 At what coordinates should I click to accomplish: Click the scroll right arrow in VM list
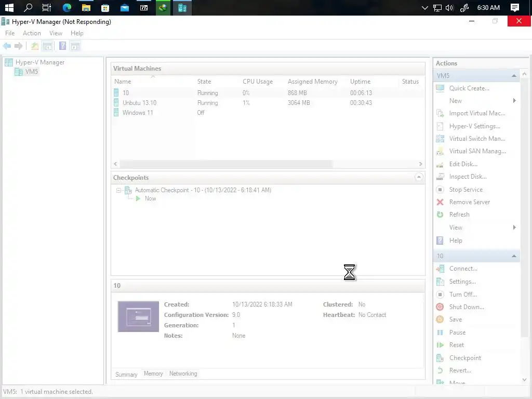click(x=420, y=164)
